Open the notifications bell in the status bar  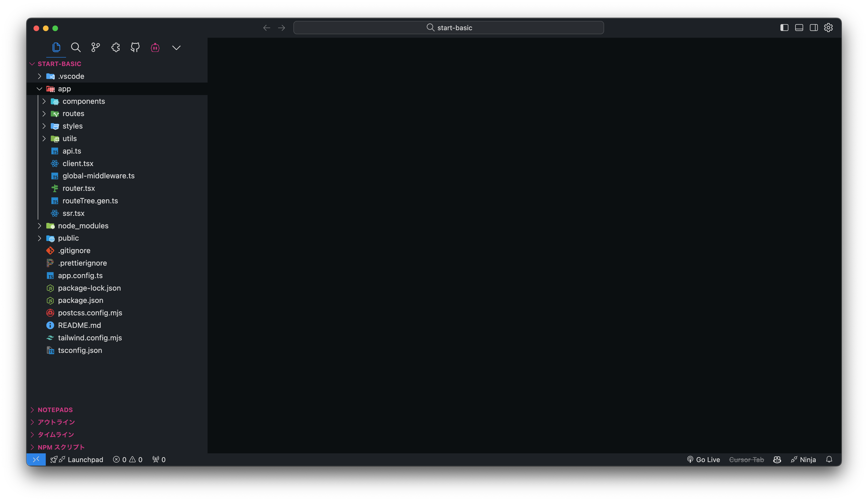coord(830,459)
